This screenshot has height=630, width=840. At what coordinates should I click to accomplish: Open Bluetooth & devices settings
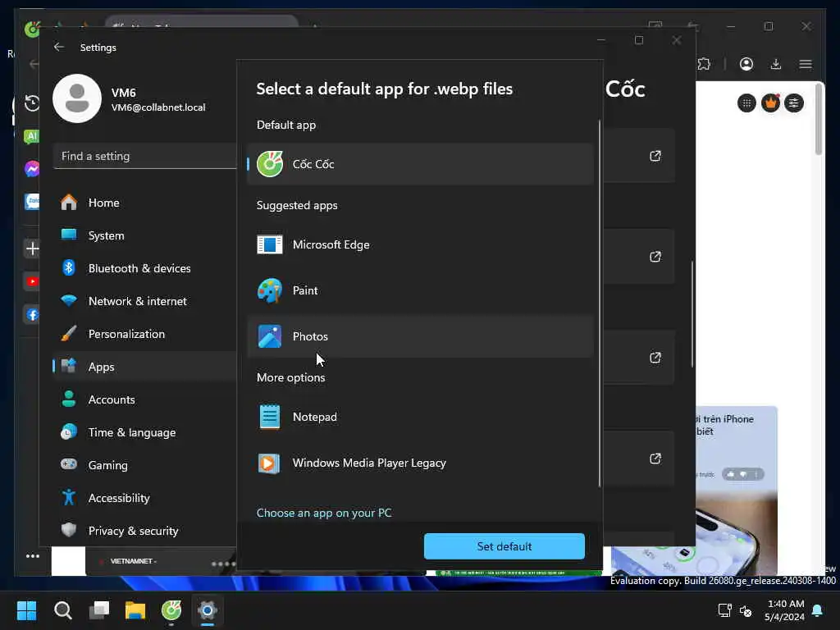point(144,268)
